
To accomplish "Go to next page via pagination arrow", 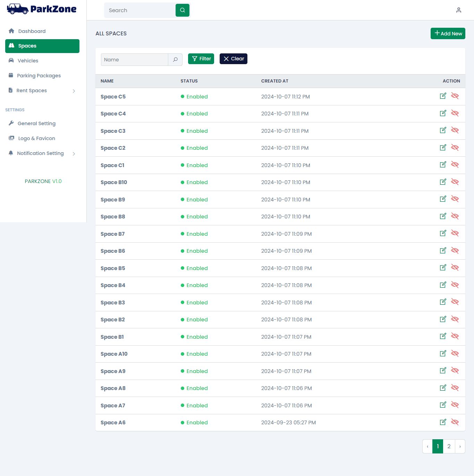I will point(460,447).
